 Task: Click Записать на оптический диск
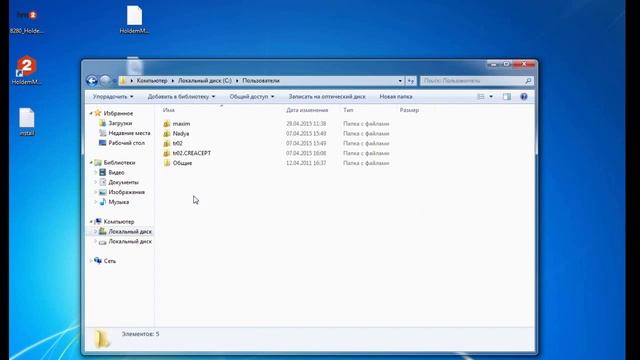(x=327, y=97)
